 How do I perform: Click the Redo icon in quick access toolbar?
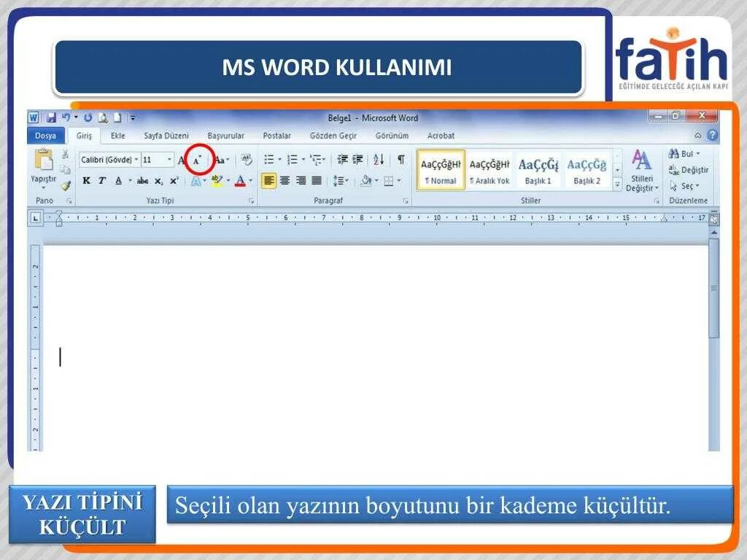[88, 117]
